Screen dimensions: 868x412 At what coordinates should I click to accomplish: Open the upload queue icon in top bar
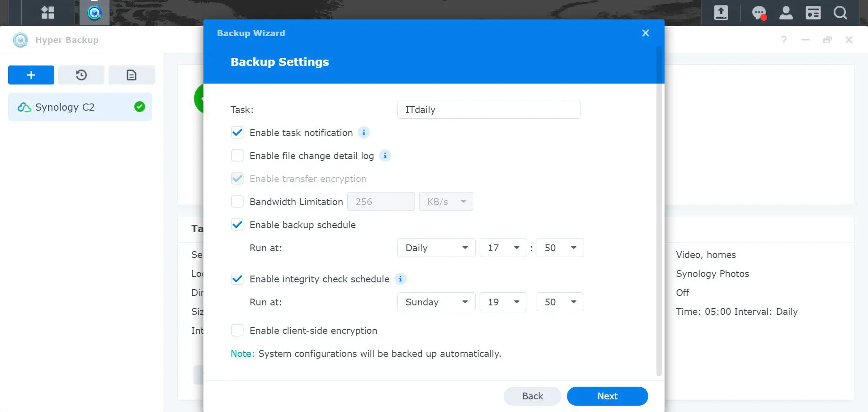[x=721, y=13]
